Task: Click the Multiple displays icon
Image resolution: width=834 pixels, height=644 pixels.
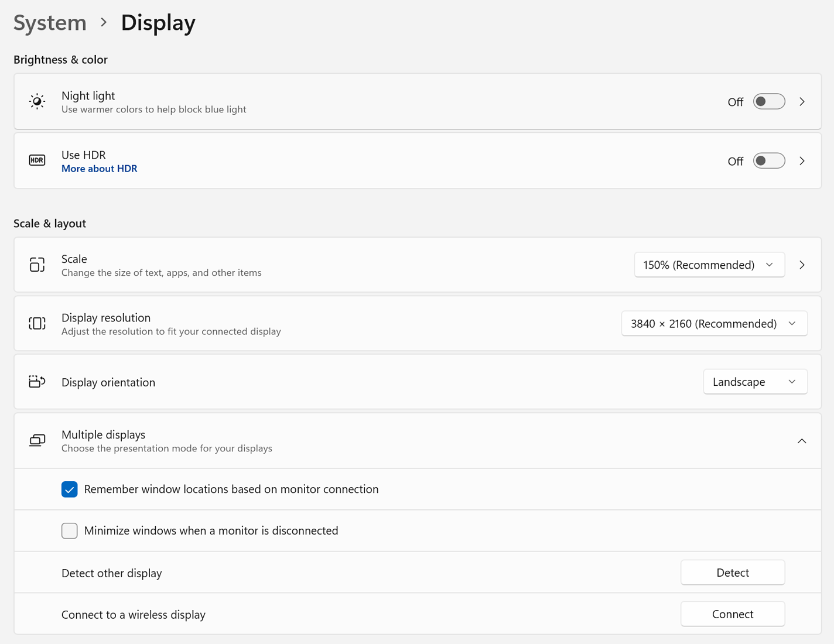Action: [x=37, y=440]
